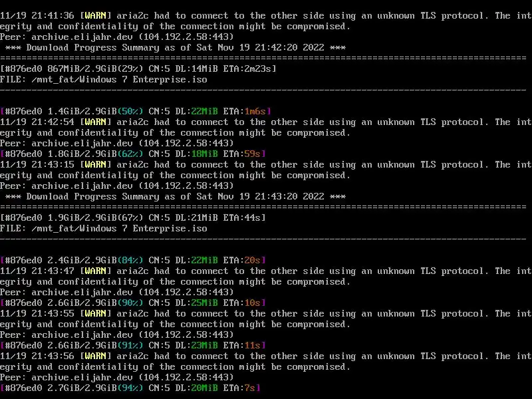Click the 1.9GiB/2.9GiB(67%) progress value
Screen dimensions: 532x399
point(95,218)
